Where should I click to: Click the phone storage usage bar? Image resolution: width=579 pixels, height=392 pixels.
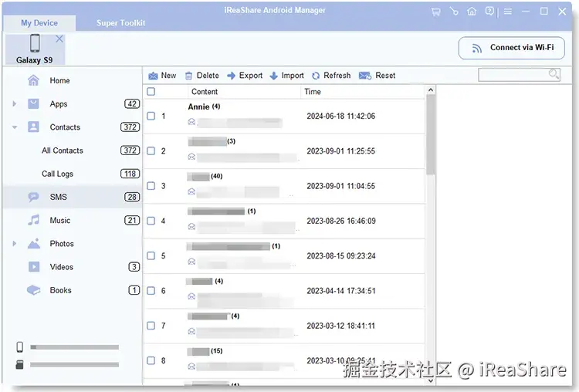[75, 347]
